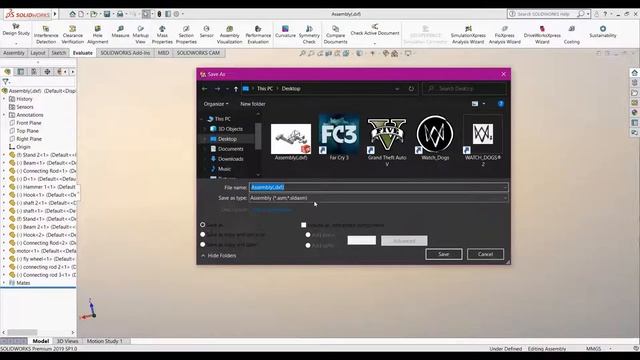
Task: Select the Curvature display tool
Action: [285, 32]
